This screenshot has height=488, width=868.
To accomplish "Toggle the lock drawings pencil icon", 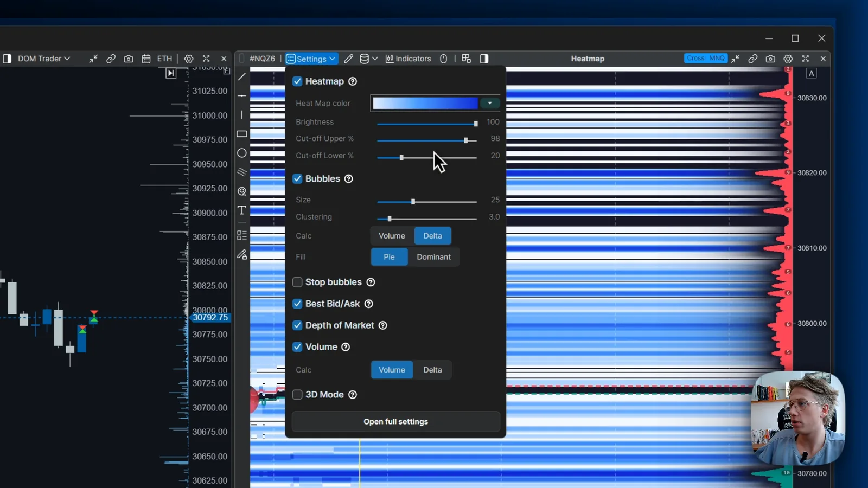I will coord(242,254).
